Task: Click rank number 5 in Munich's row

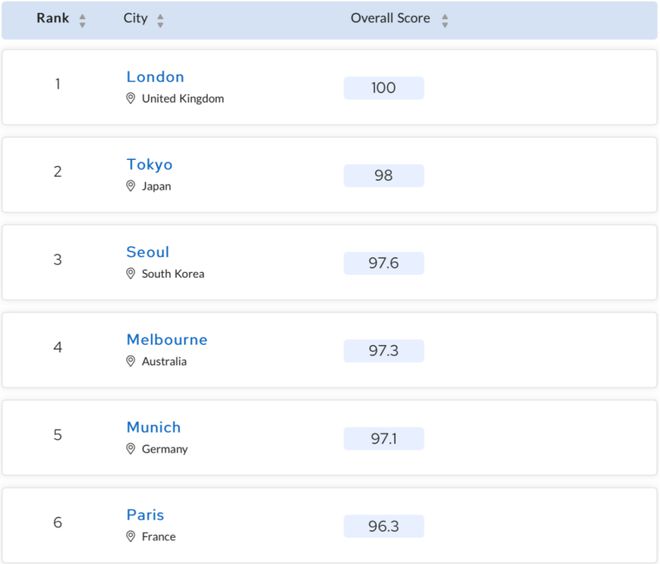Action: pyautogui.click(x=58, y=434)
